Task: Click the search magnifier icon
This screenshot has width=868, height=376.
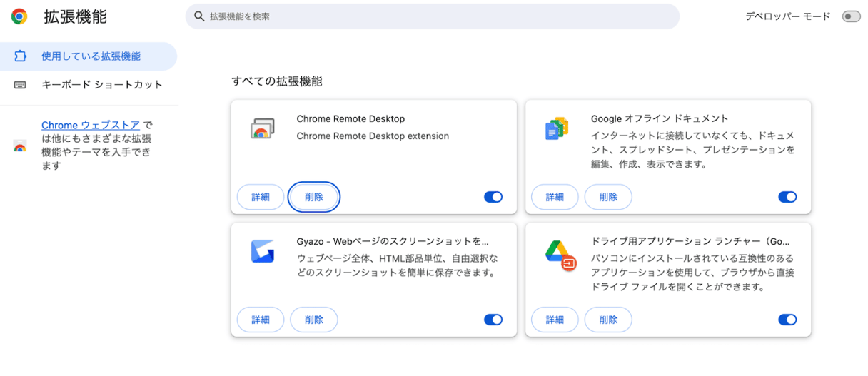Action: click(200, 16)
